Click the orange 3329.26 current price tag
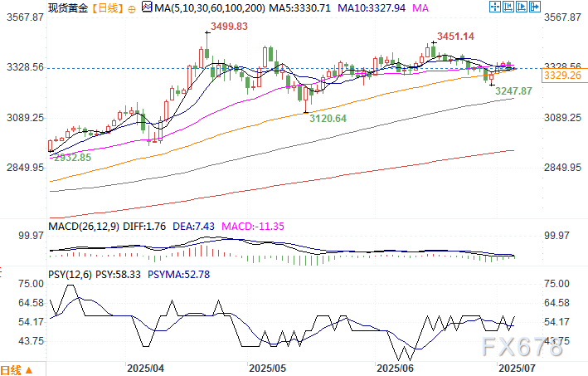Image resolution: width=588 pixels, height=376 pixels. coord(564,76)
